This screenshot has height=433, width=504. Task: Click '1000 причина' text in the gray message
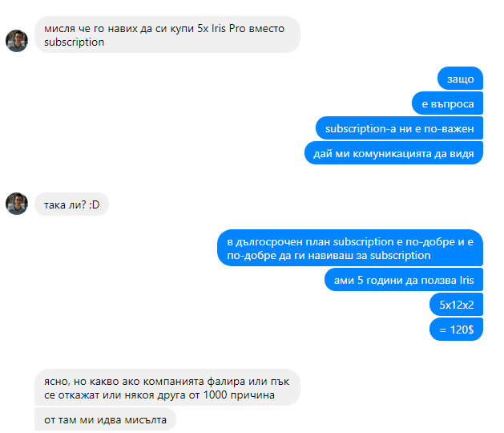[239, 395]
